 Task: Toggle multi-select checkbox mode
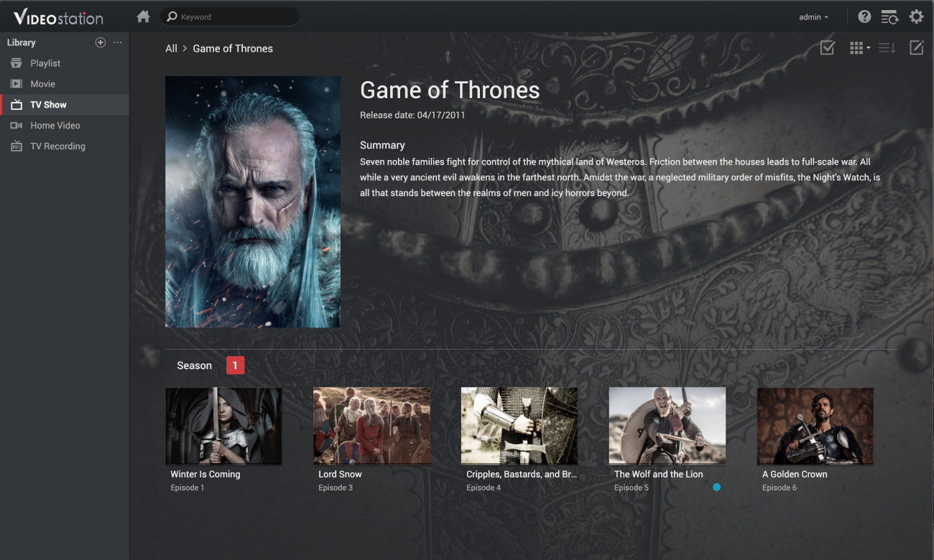tap(827, 48)
